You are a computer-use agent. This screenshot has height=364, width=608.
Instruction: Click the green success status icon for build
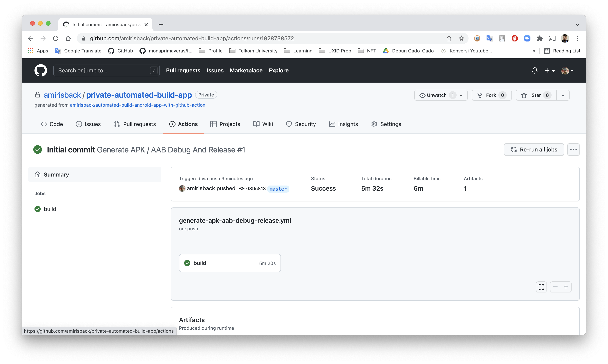coord(187,263)
